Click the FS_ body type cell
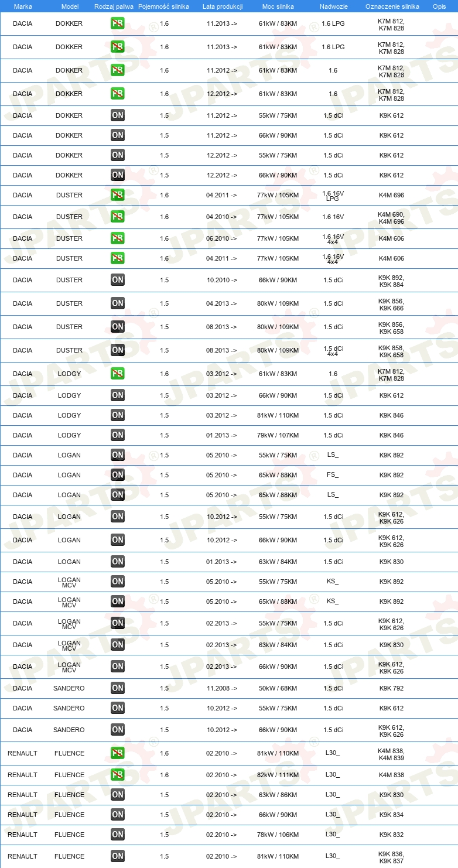 click(333, 475)
